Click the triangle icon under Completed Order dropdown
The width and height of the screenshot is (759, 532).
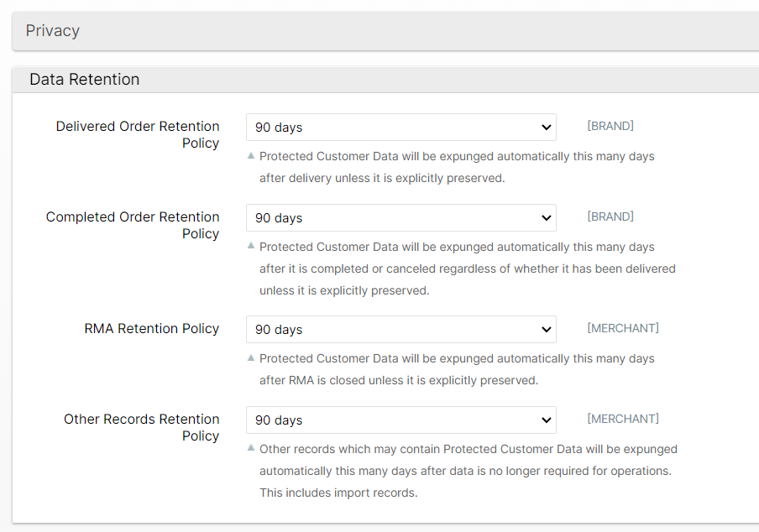[x=251, y=246]
